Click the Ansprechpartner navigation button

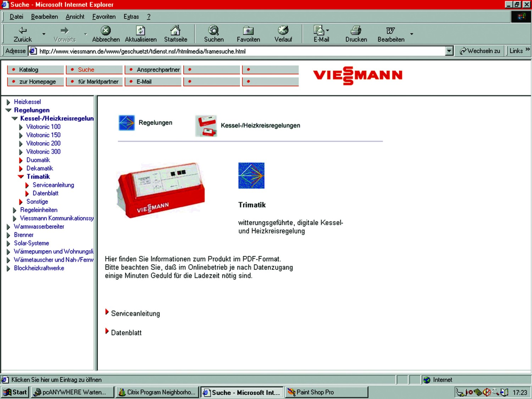(x=153, y=70)
